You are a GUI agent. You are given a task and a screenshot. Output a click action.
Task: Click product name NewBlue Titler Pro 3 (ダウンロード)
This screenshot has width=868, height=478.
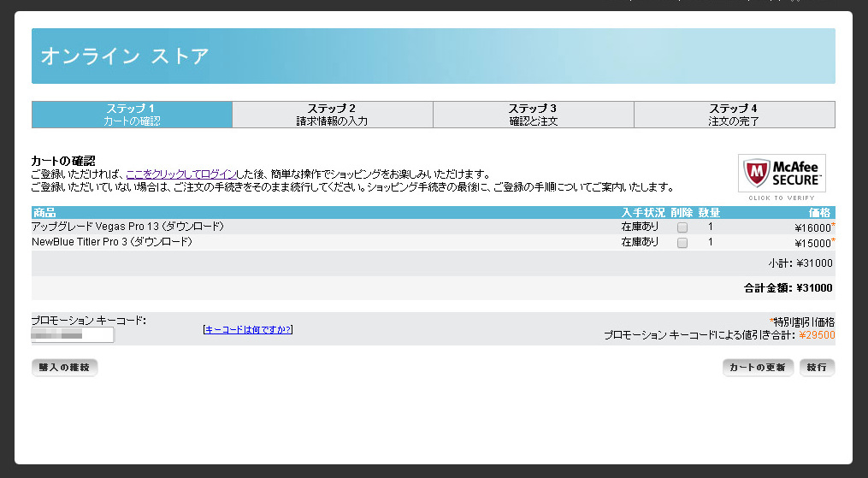pyautogui.click(x=112, y=242)
